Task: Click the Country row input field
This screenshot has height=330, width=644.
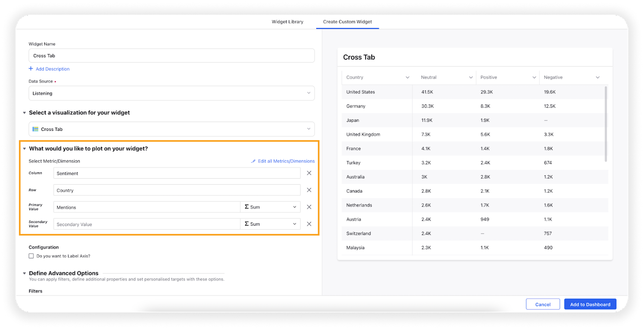Action: pyautogui.click(x=177, y=190)
